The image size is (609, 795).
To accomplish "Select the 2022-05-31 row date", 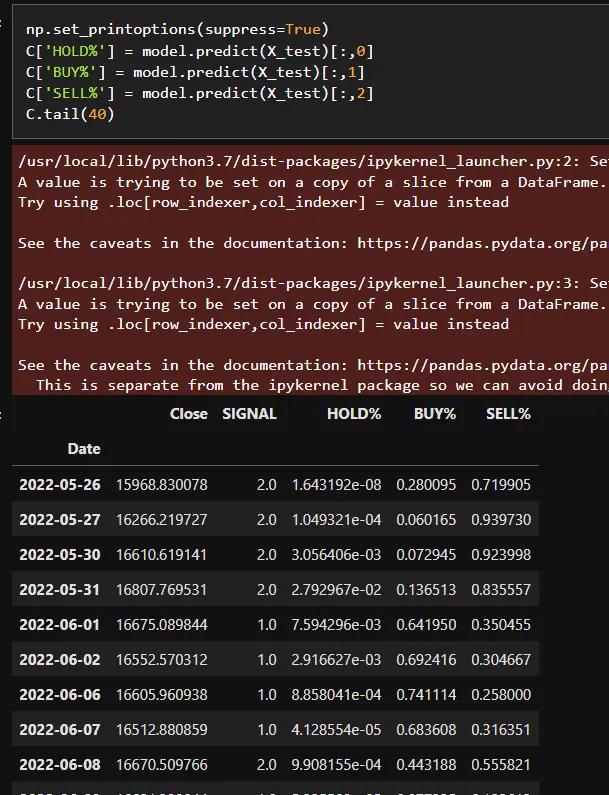I will [x=60, y=590].
